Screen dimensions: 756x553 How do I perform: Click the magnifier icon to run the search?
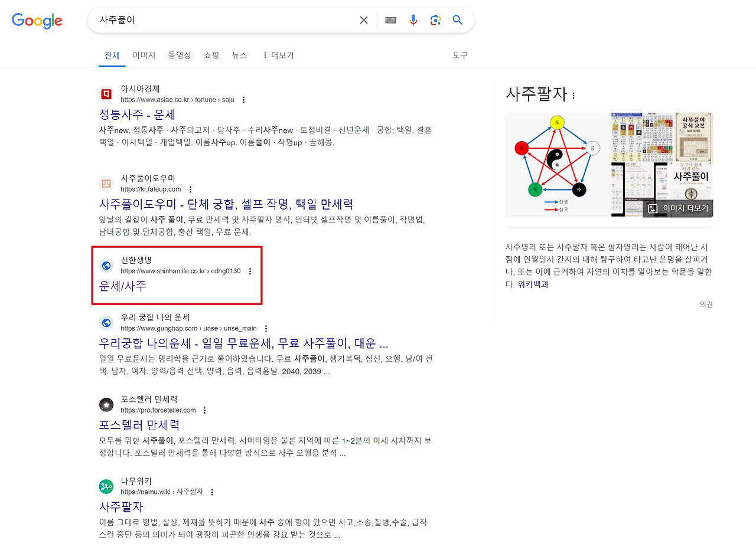coord(458,19)
